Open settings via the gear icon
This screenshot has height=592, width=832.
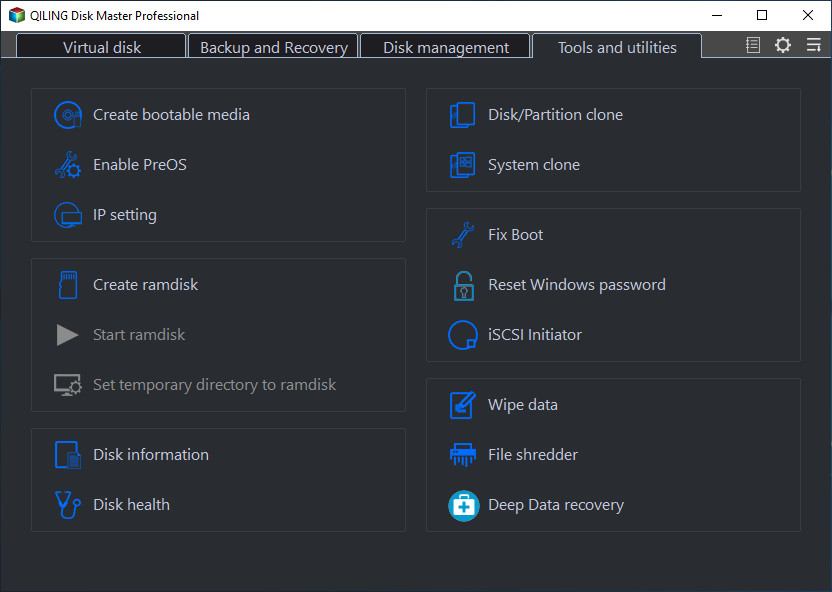coord(783,45)
